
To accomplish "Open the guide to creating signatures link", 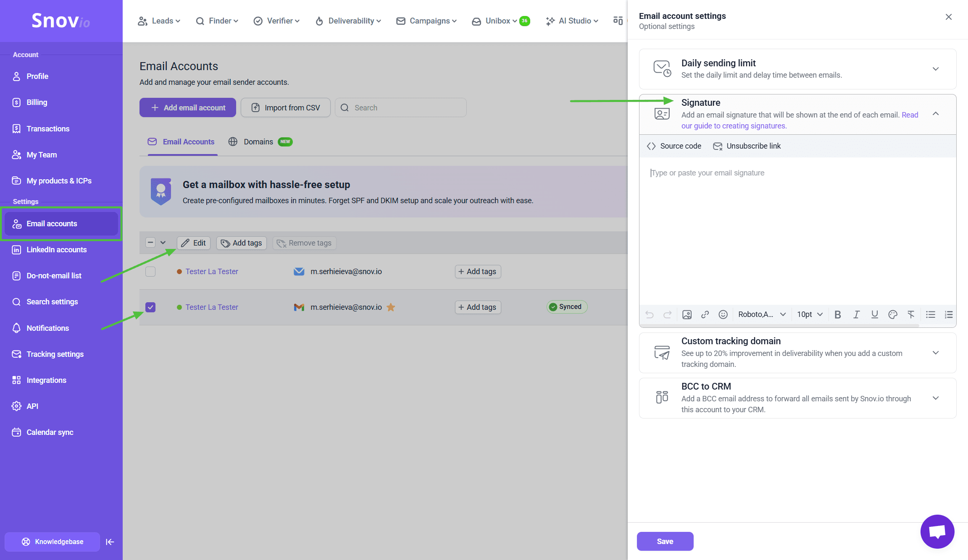I will point(734,126).
